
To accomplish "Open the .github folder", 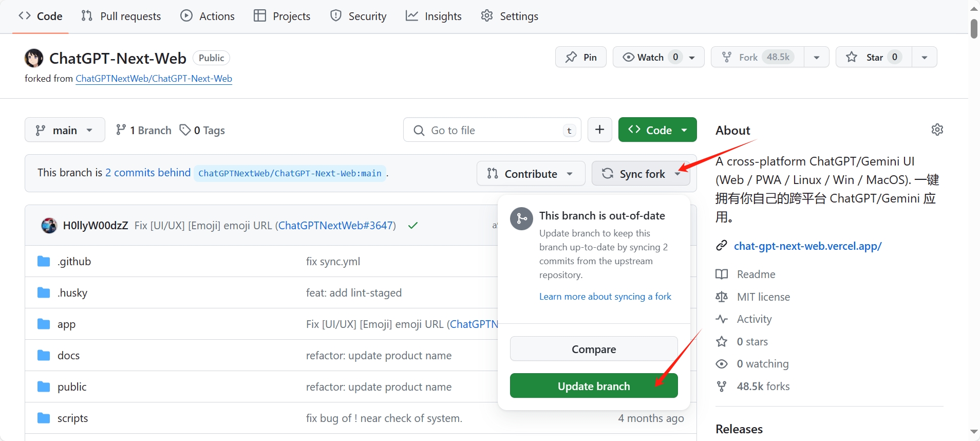I will [74, 261].
